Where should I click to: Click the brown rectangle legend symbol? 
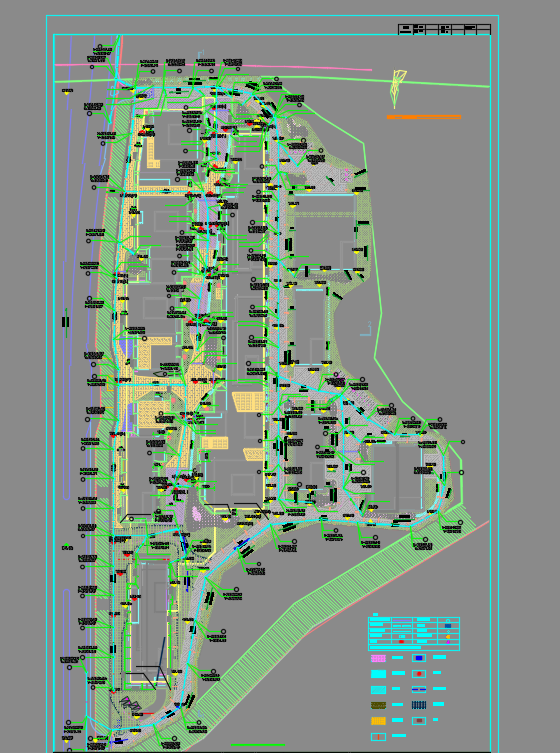pos(419,721)
